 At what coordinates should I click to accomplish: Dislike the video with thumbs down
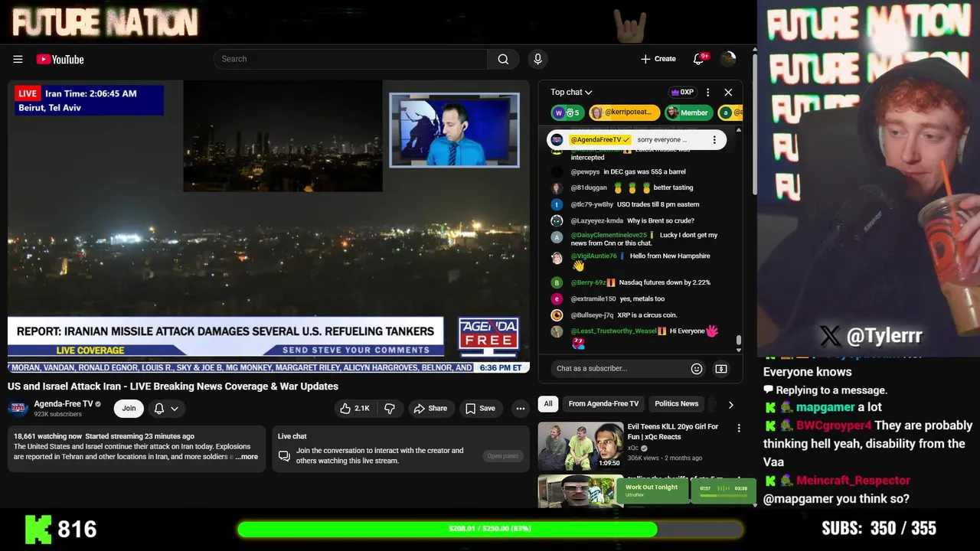389,409
